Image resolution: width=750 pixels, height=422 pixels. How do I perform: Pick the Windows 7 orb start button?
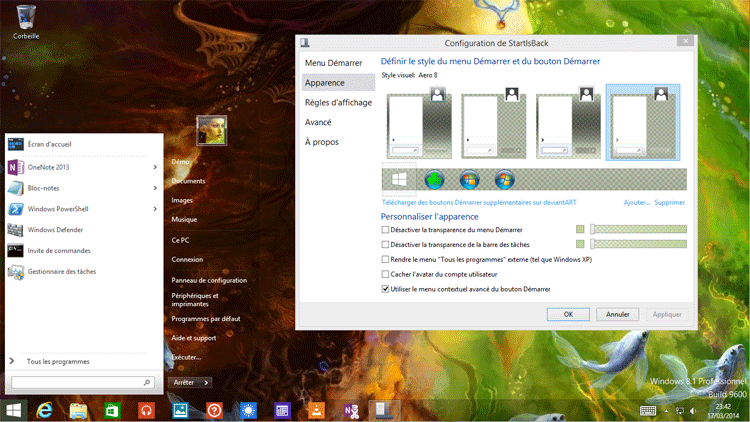point(504,180)
